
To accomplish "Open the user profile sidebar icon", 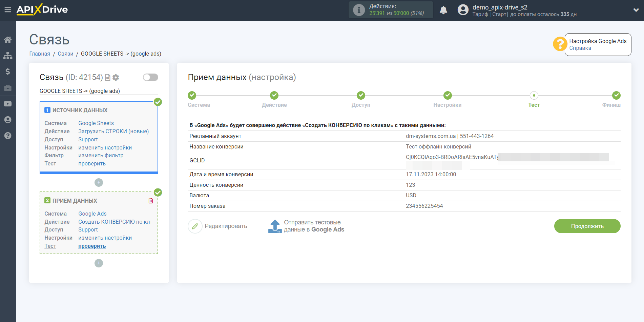I will point(8,120).
